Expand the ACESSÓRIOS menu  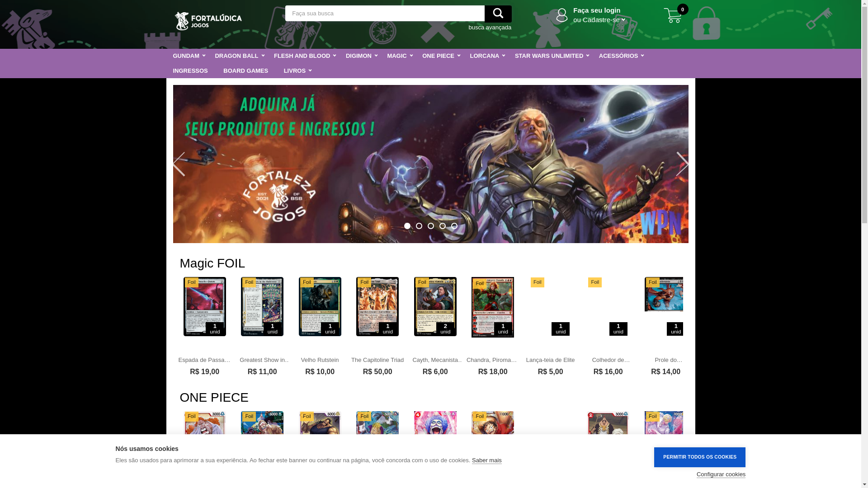pyautogui.click(x=621, y=56)
